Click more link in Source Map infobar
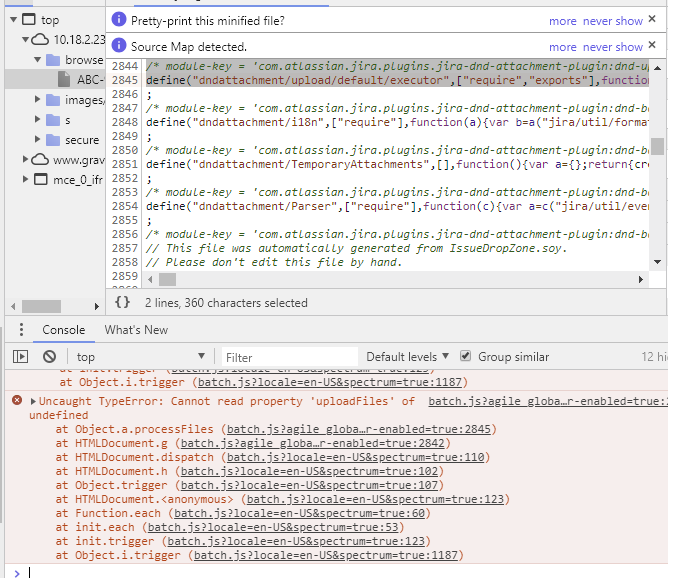This screenshot has width=700, height=578. [x=562, y=47]
